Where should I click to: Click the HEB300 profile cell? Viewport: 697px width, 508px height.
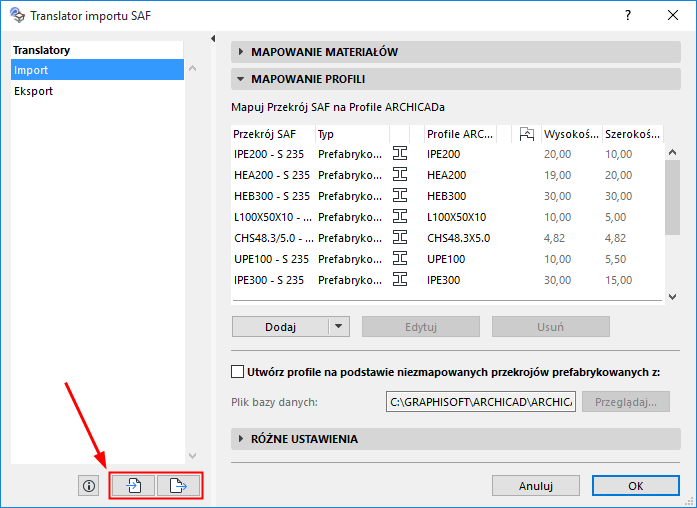(x=446, y=196)
